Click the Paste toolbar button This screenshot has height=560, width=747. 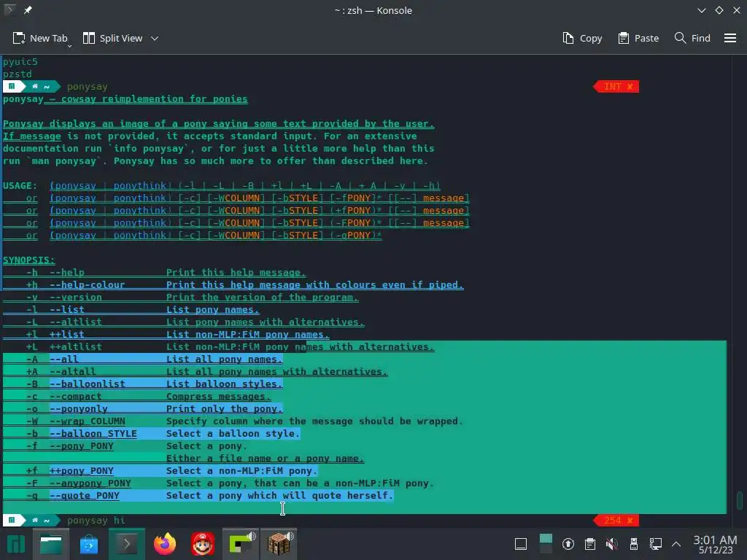point(638,38)
